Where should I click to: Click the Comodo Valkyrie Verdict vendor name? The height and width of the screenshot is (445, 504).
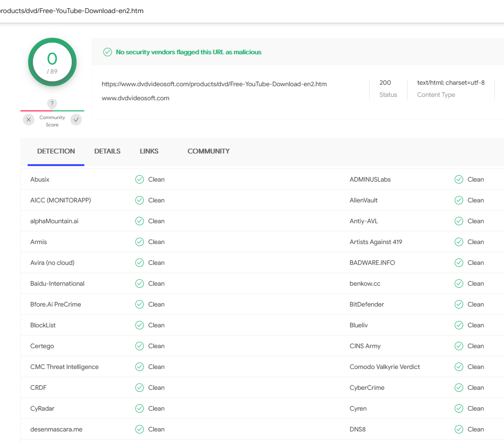[x=385, y=367]
